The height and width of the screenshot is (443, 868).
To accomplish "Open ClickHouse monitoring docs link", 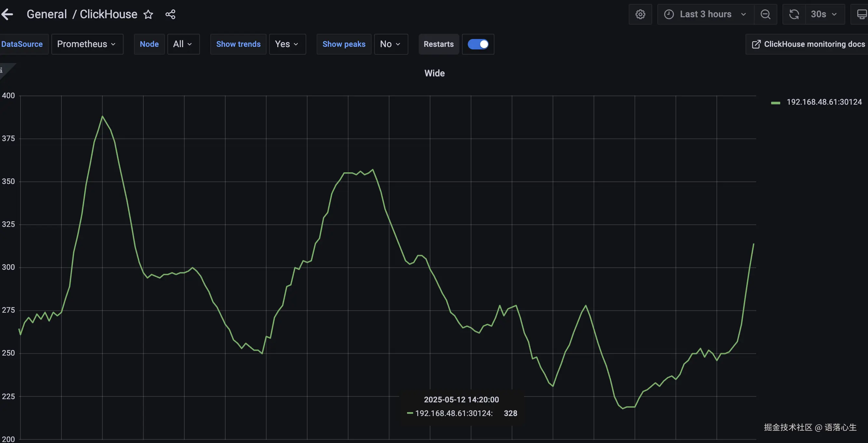I will pyautogui.click(x=809, y=44).
